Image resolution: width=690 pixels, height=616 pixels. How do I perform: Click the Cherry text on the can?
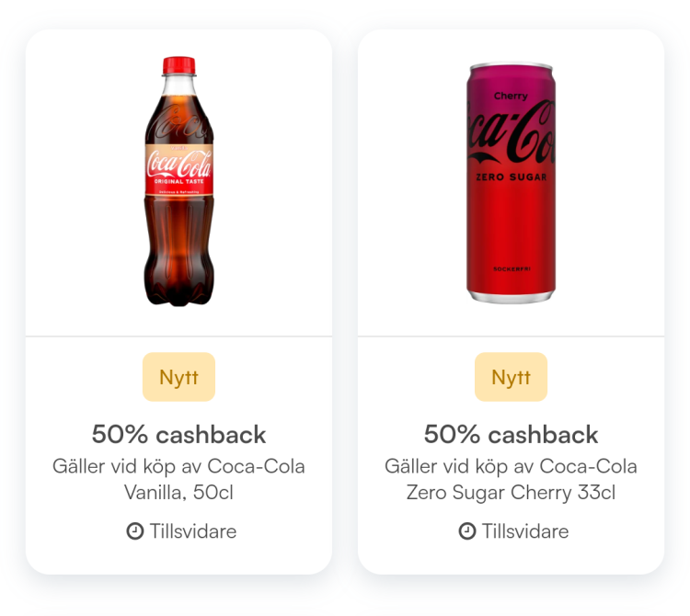pos(511,96)
